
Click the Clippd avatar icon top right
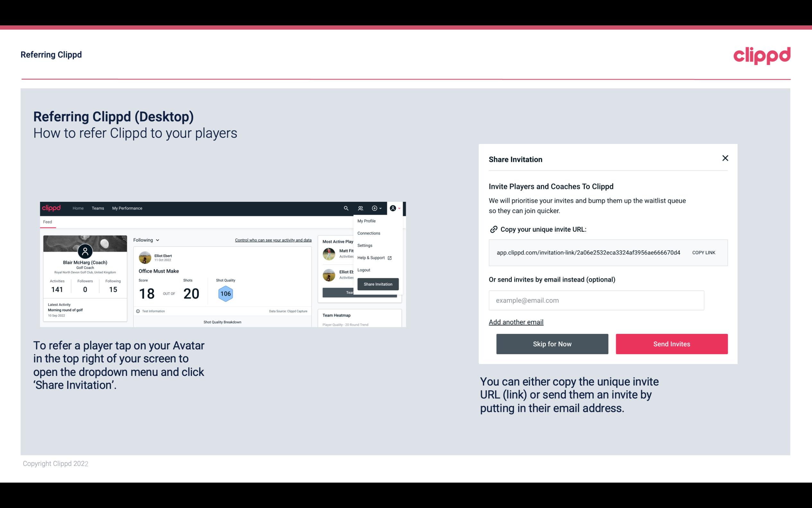click(392, 208)
